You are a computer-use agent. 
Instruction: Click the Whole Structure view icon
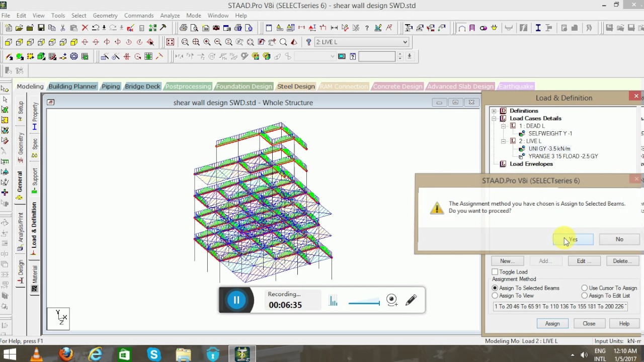point(170,42)
